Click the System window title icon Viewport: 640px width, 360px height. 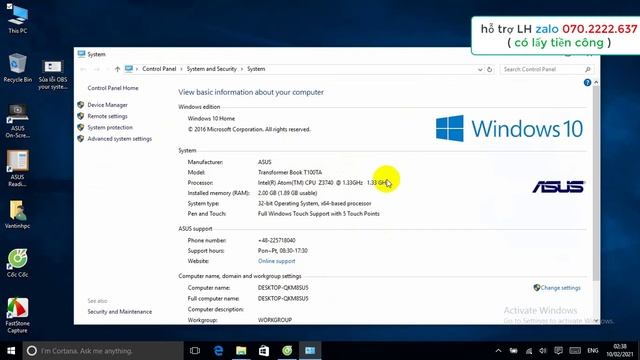(81, 54)
